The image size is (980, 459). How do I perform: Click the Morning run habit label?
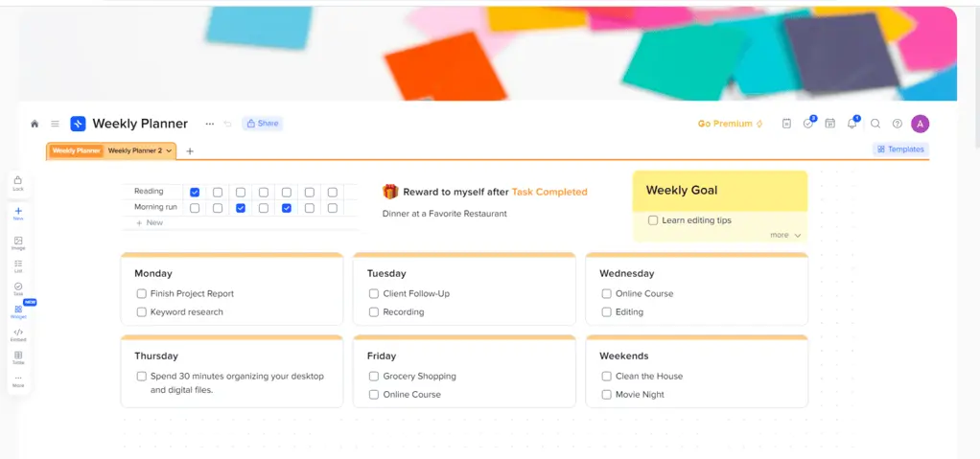pyautogui.click(x=155, y=207)
